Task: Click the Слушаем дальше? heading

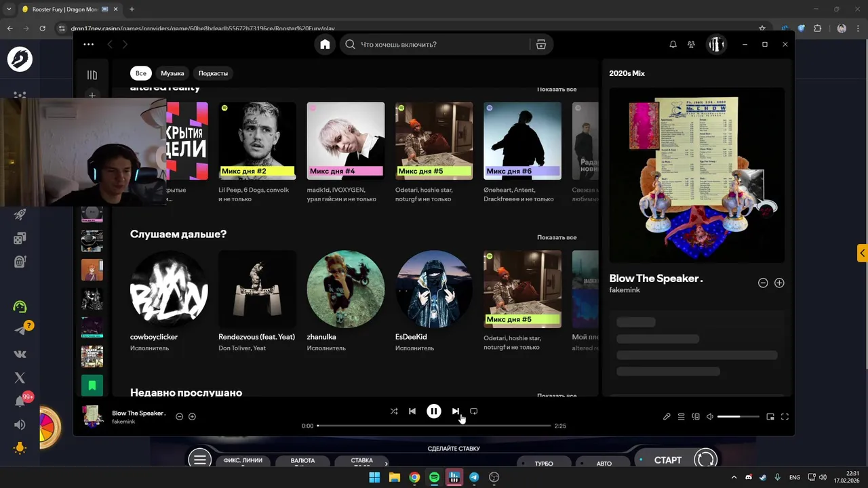Action: tap(178, 234)
